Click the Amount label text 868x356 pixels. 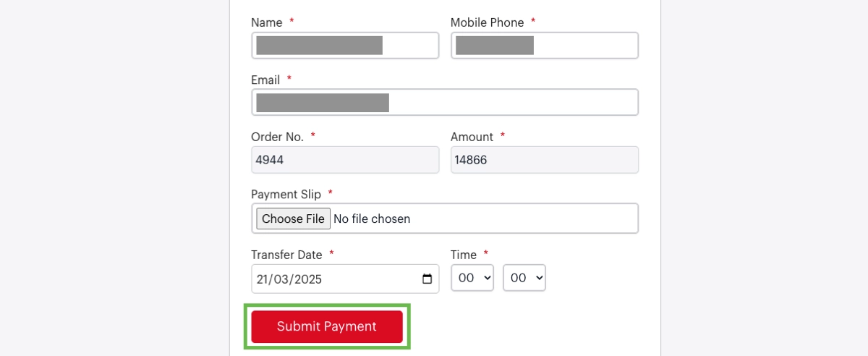coord(472,137)
